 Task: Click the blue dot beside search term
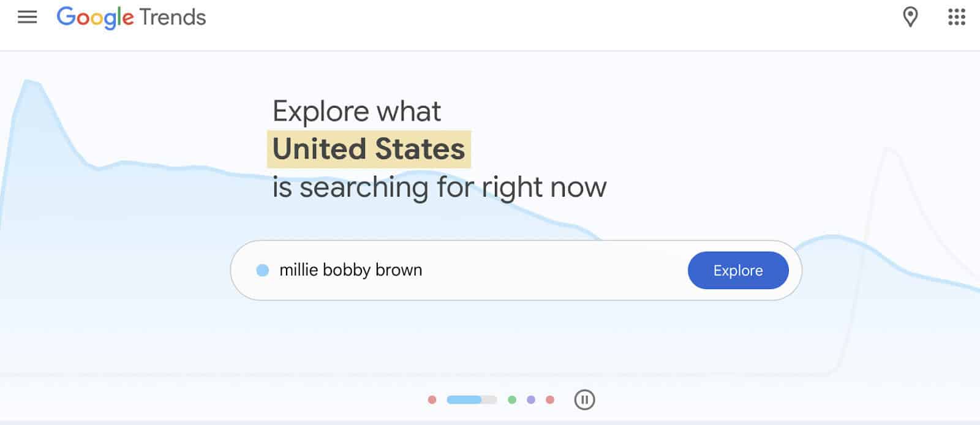pos(262,270)
